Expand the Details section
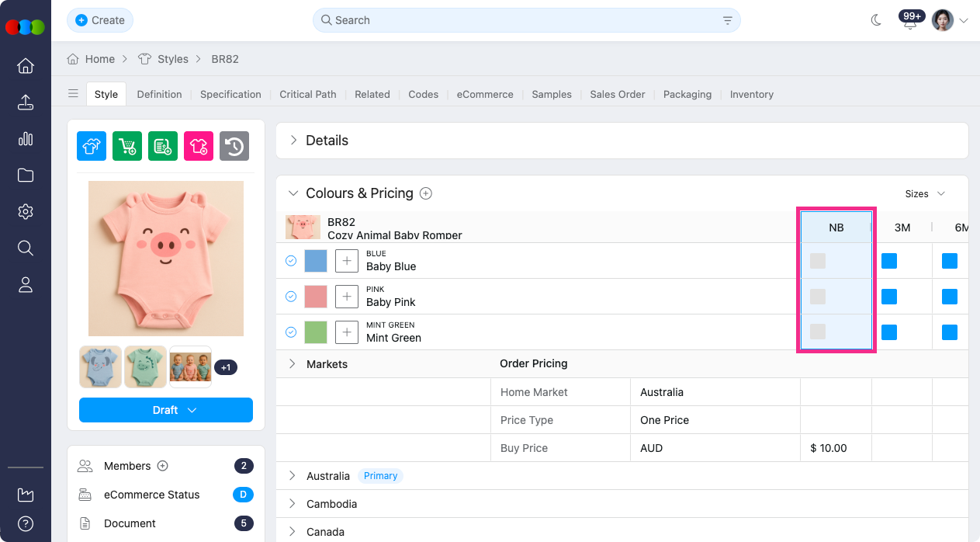The height and width of the screenshot is (542, 980). pyautogui.click(x=294, y=141)
